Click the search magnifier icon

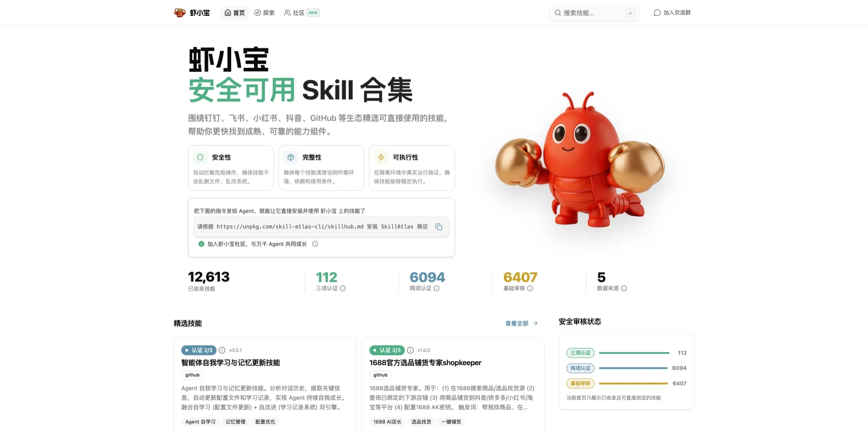(x=558, y=13)
